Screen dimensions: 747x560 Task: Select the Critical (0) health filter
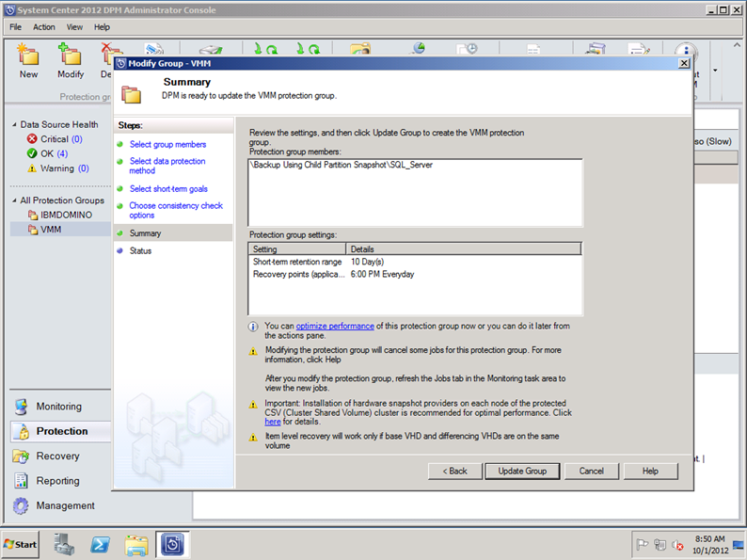click(x=55, y=139)
